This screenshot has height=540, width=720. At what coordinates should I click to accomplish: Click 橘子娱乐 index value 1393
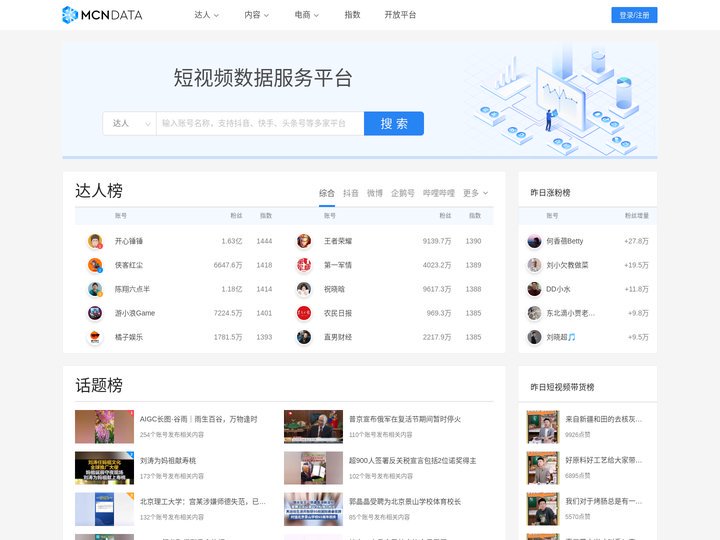pyautogui.click(x=264, y=337)
